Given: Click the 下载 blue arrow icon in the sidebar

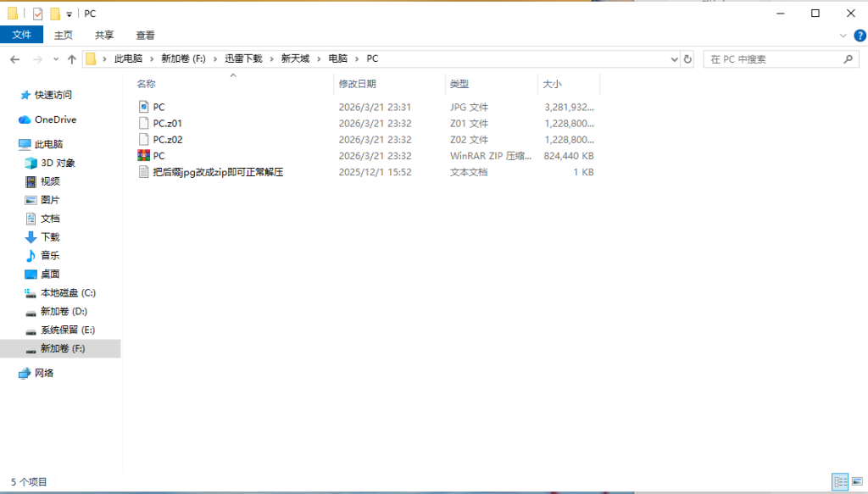Looking at the screenshot, I should point(31,237).
